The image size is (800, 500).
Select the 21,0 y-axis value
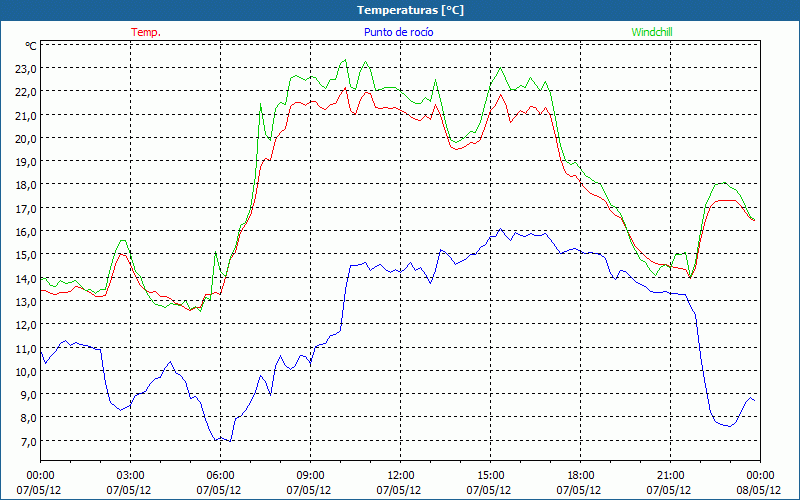pos(26,116)
